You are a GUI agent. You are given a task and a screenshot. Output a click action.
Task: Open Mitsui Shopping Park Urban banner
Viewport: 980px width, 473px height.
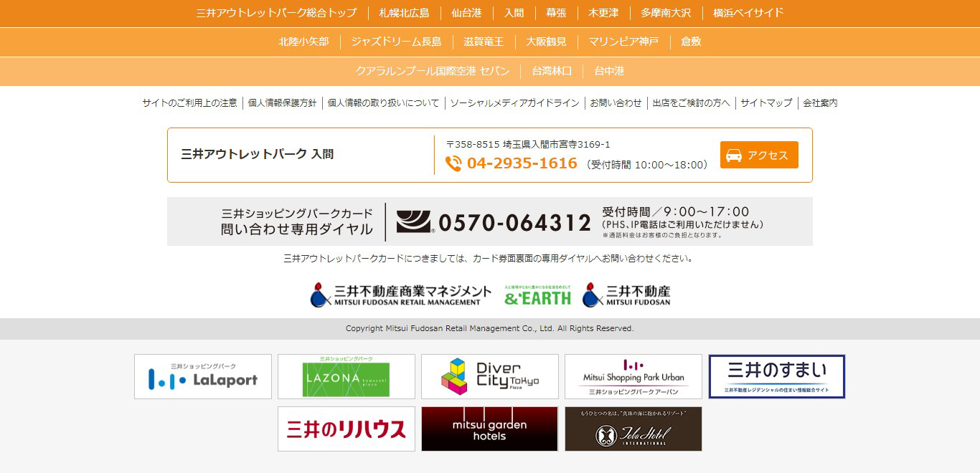click(x=633, y=376)
